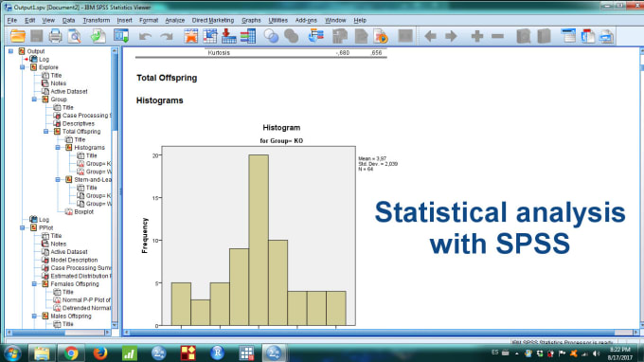Open the Utilities menu
The height and width of the screenshot is (362, 644).
point(277,20)
